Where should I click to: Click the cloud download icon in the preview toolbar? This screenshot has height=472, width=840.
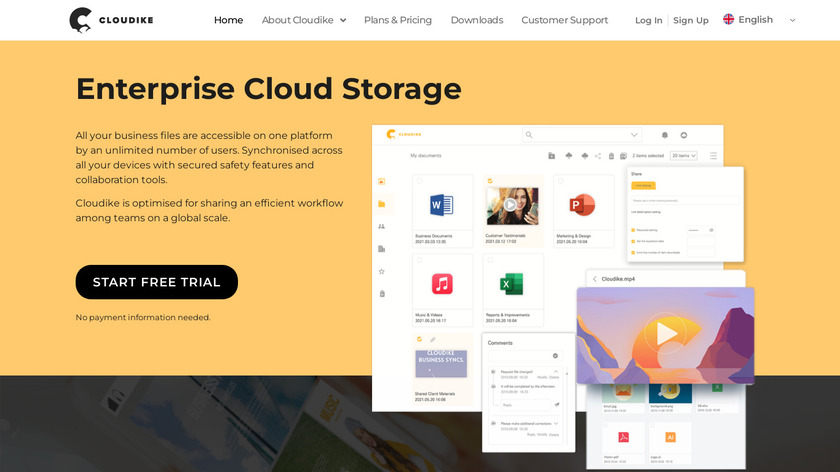[584, 156]
